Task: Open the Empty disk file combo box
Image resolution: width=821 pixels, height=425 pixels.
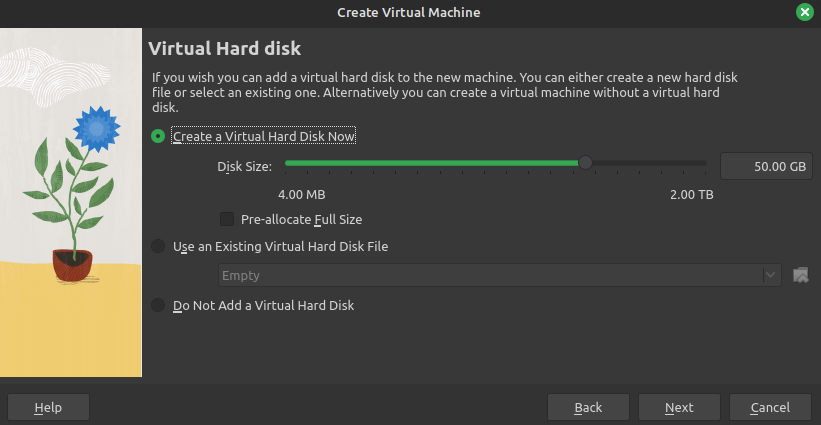Action: point(490,275)
